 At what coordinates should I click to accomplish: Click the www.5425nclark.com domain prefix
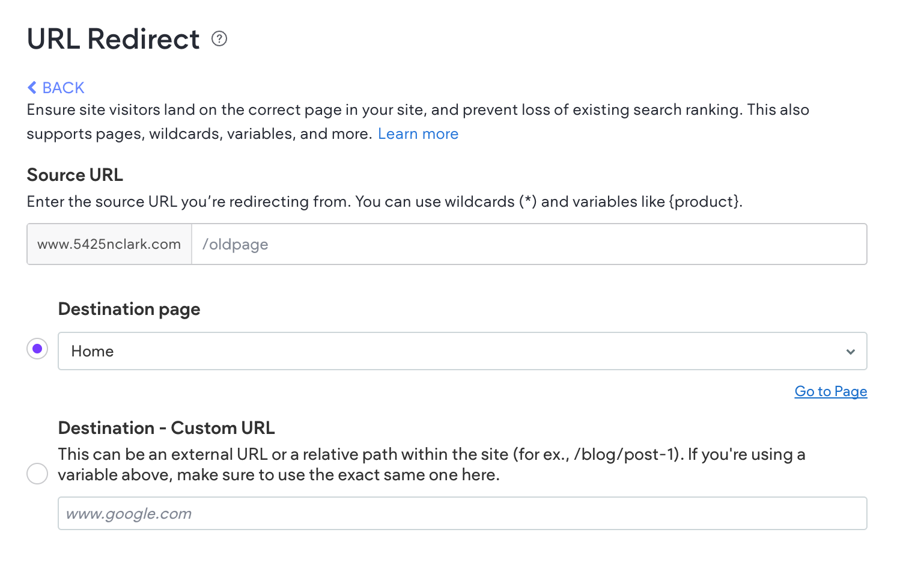[x=109, y=244]
